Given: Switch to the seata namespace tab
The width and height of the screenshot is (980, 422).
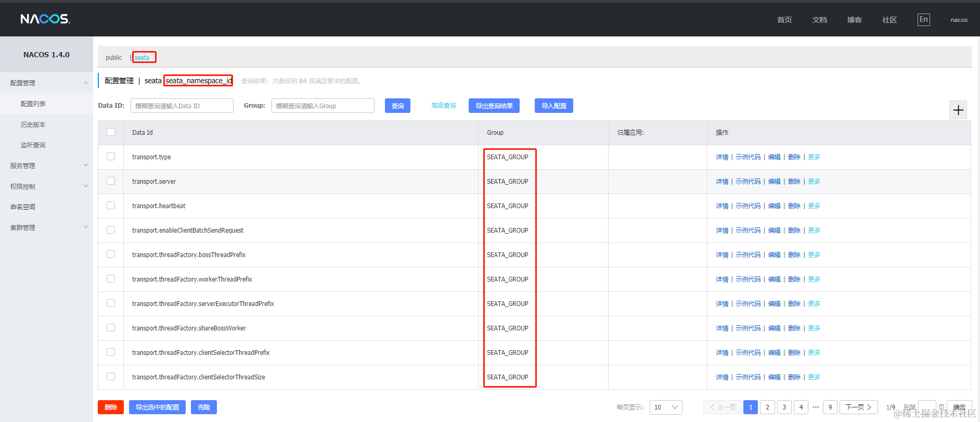Looking at the screenshot, I should (142, 58).
